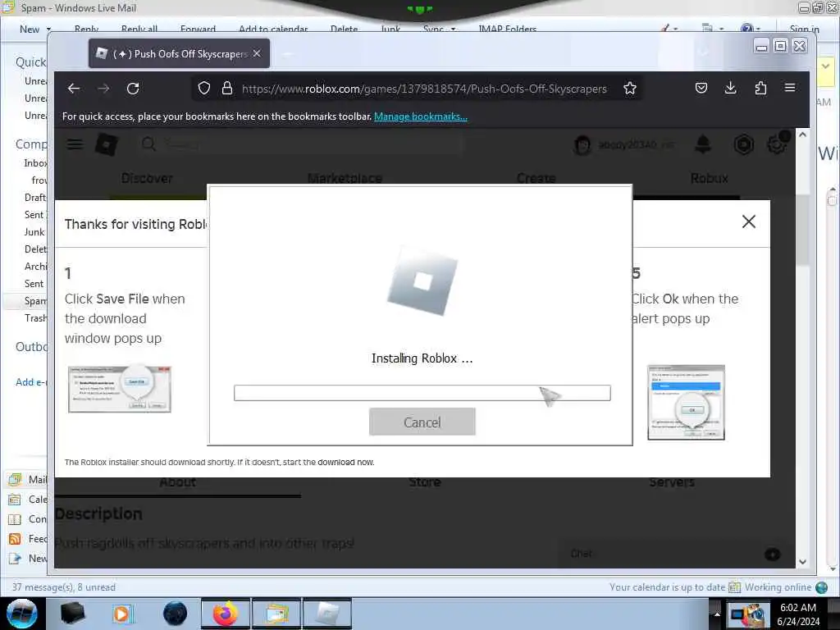
Task: Open the Create tab on Roblox
Action: pos(536,178)
